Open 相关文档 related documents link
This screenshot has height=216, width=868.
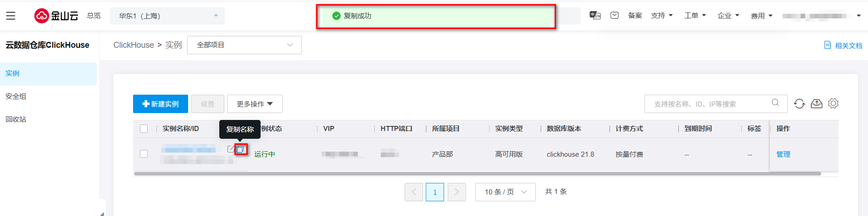tap(843, 45)
